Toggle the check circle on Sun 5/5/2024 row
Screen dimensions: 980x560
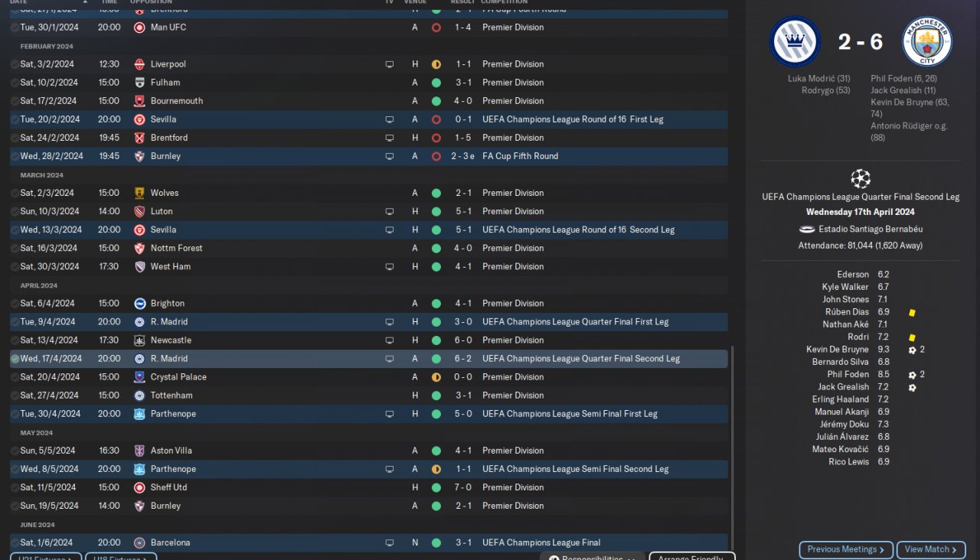coord(15,451)
